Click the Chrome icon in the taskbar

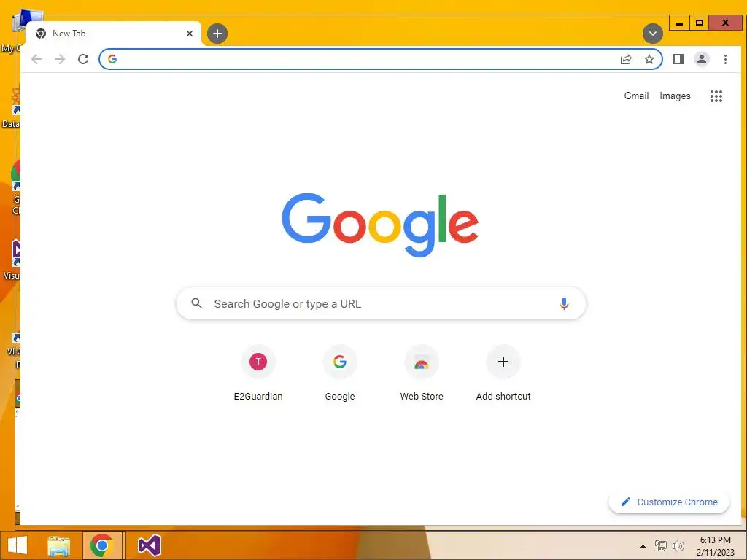tap(101, 545)
